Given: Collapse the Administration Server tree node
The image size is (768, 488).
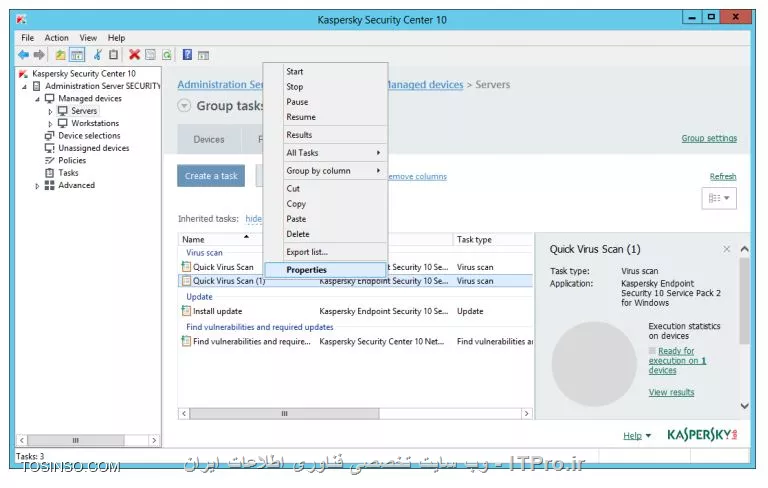Looking at the screenshot, I should (24, 87).
